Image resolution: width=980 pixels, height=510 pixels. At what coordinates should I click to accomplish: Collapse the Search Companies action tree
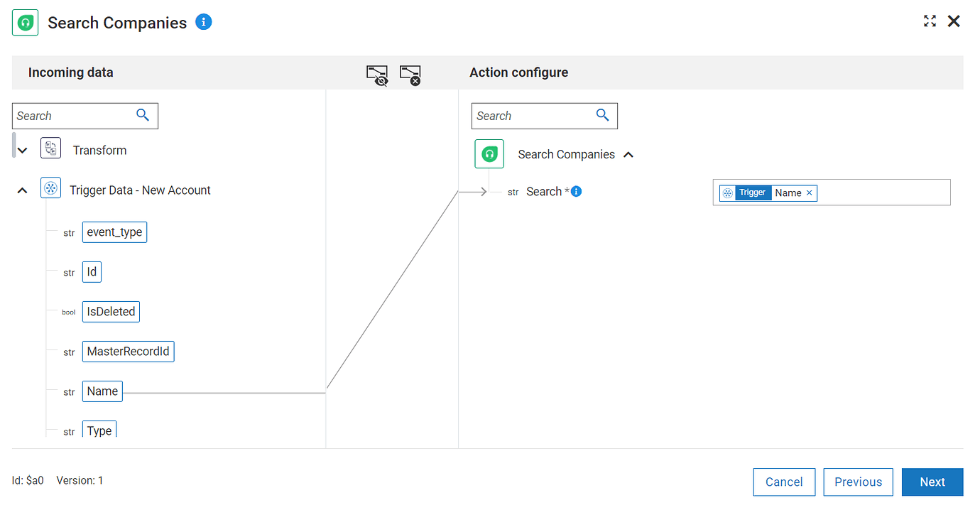click(x=628, y=154)
